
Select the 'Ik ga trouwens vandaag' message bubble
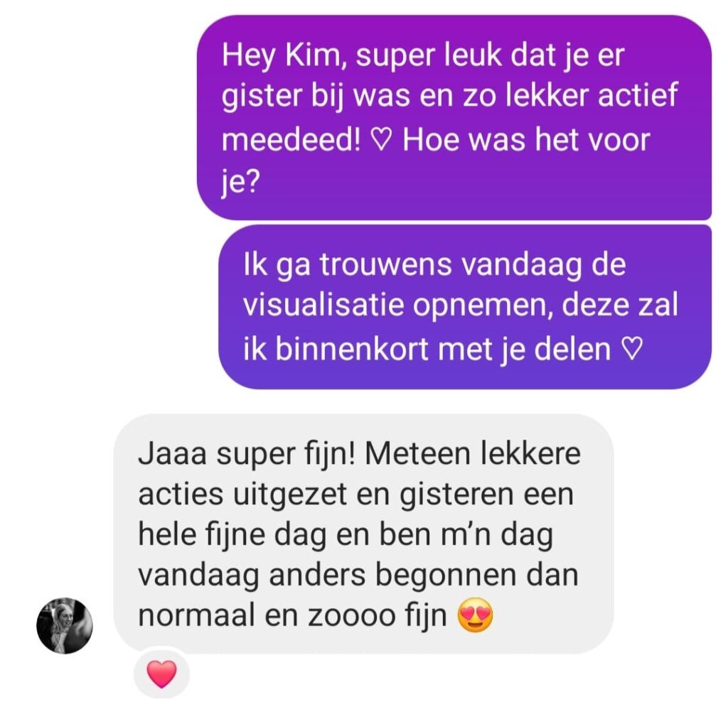[x=465, y=307]
